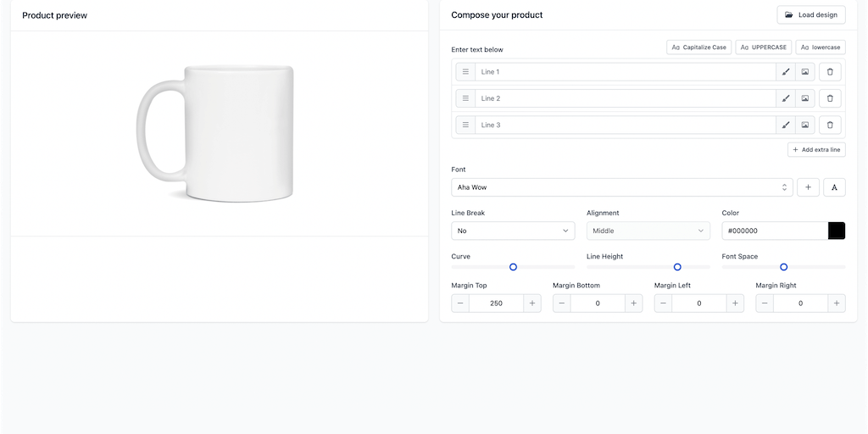Click the brush style icon for Line 3

786,125
